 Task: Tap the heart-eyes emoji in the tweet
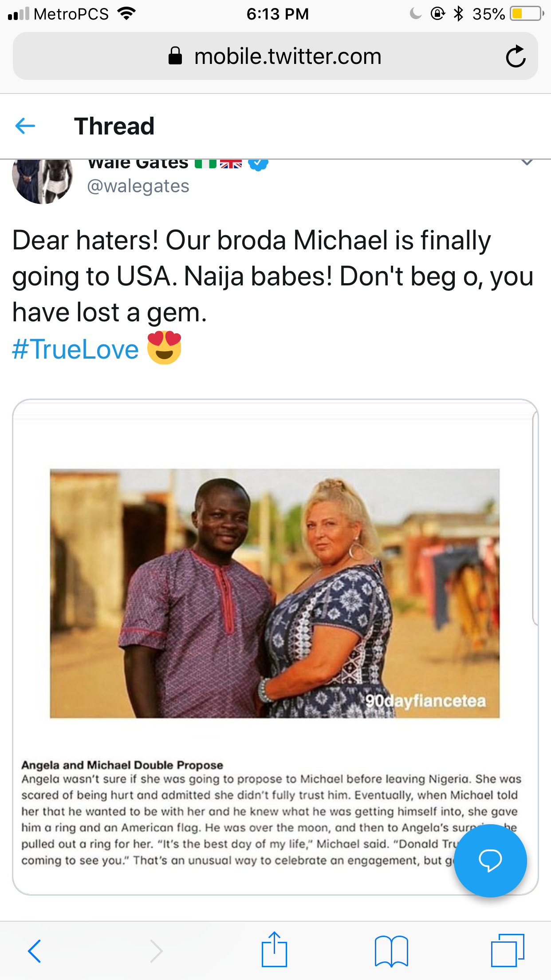coord(164,348)
